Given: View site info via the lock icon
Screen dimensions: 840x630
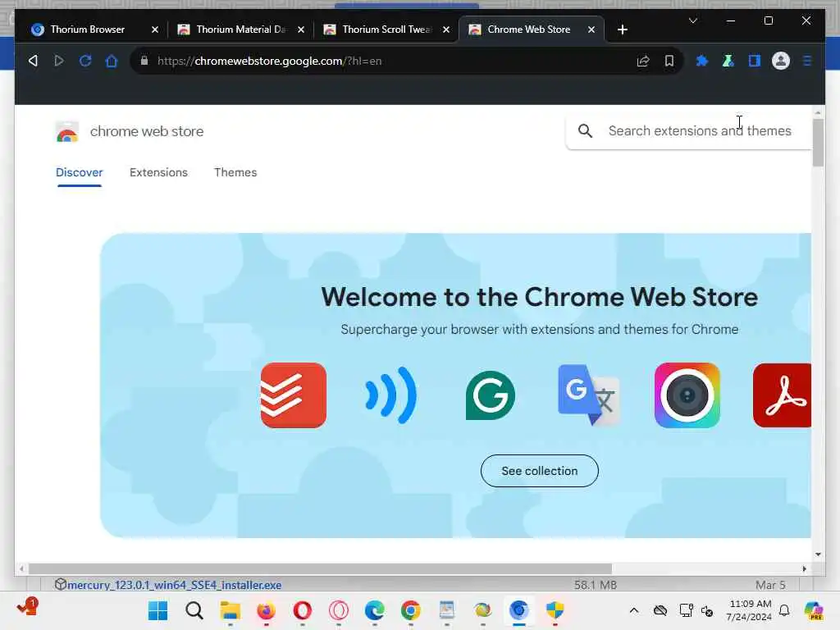Looking at the screenshot, I should [x=144, y=61].
